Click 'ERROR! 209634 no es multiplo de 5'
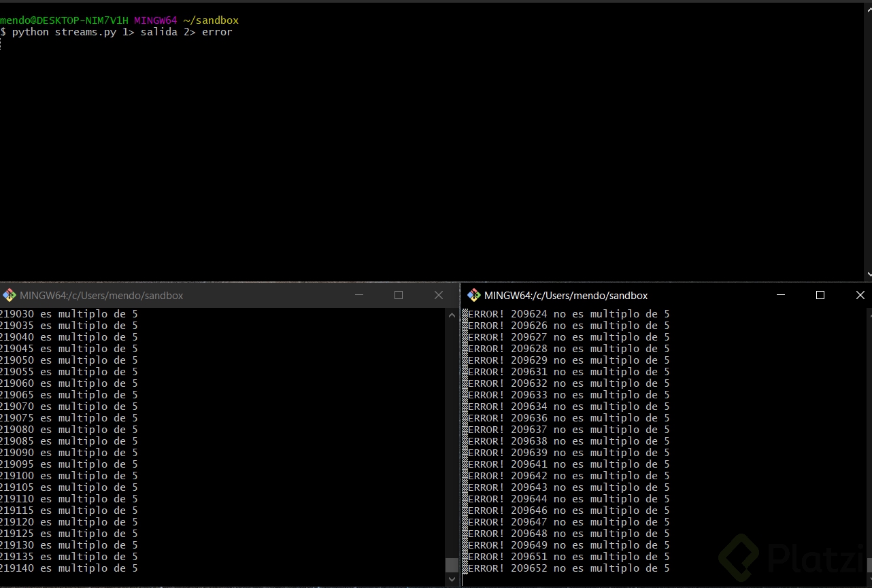The width and height of the screenshot is (872, 588). [x=567, y=407]
